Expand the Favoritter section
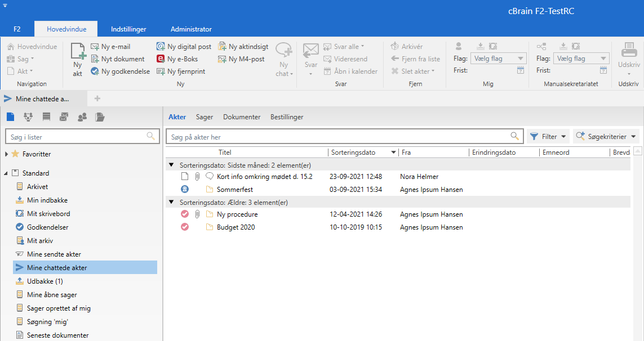 coord(7,154)
